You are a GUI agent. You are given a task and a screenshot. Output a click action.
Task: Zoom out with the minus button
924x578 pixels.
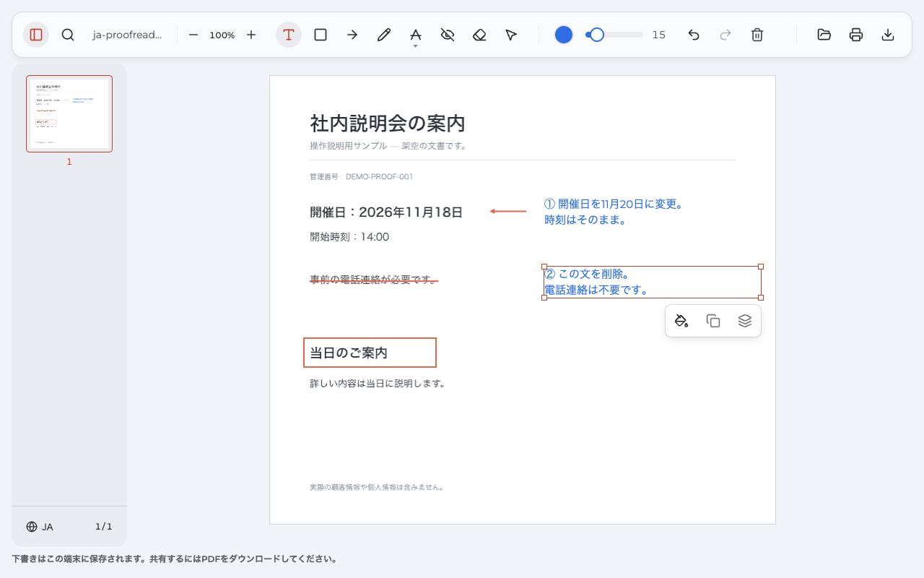pos(193,35)
